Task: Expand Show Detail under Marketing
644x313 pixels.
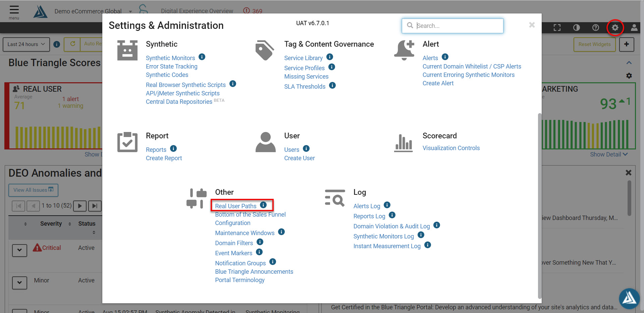Action: [x=609, y=154]
